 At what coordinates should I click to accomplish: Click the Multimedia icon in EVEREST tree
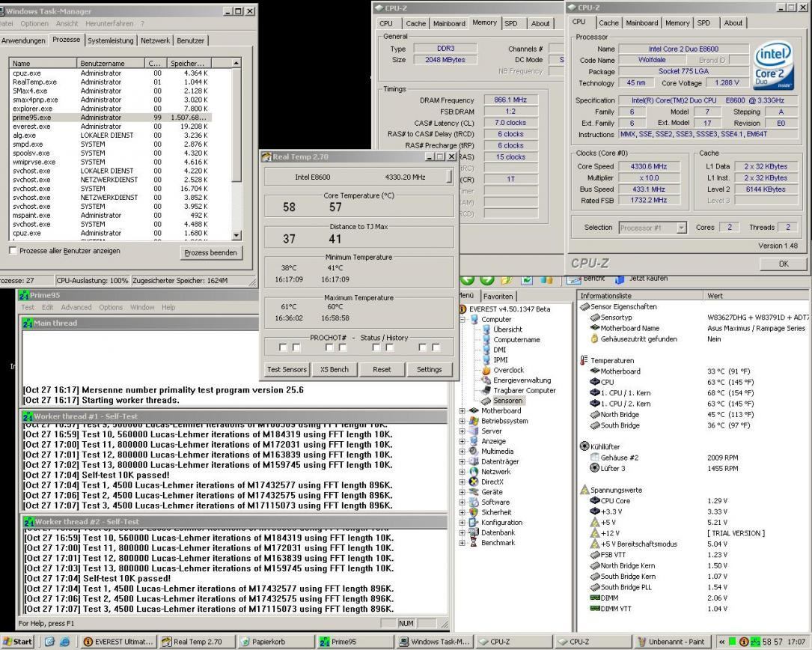pyautogui.click(x=473, y=451)
